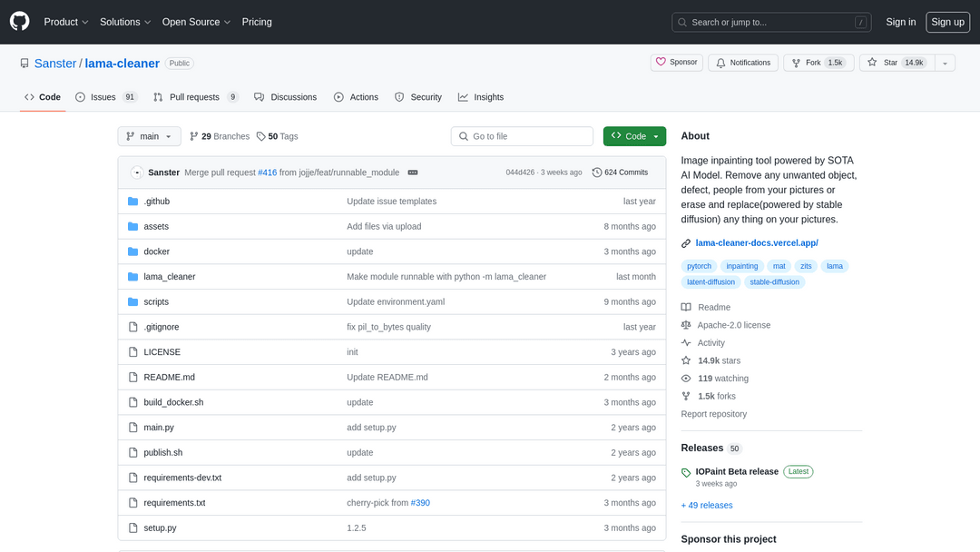
Task: Click the tag icon next to 50 Tags
Action: click(x=260, y=136)
